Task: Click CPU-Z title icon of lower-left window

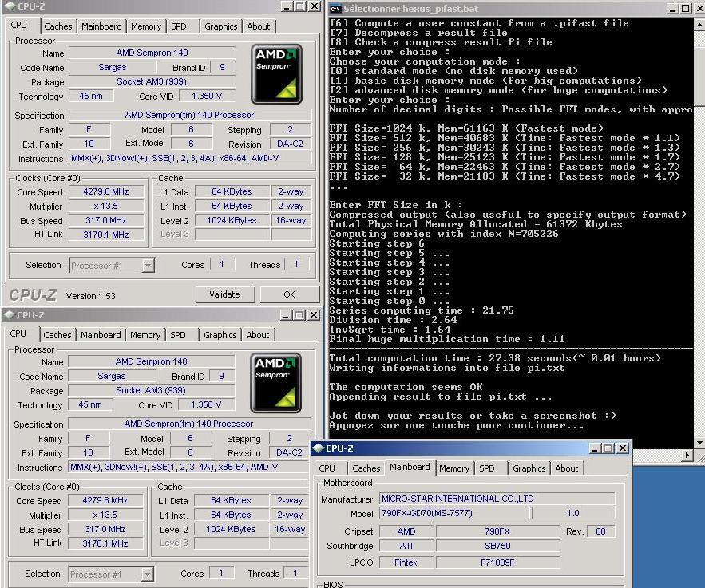Action: (x=8, y=315)
